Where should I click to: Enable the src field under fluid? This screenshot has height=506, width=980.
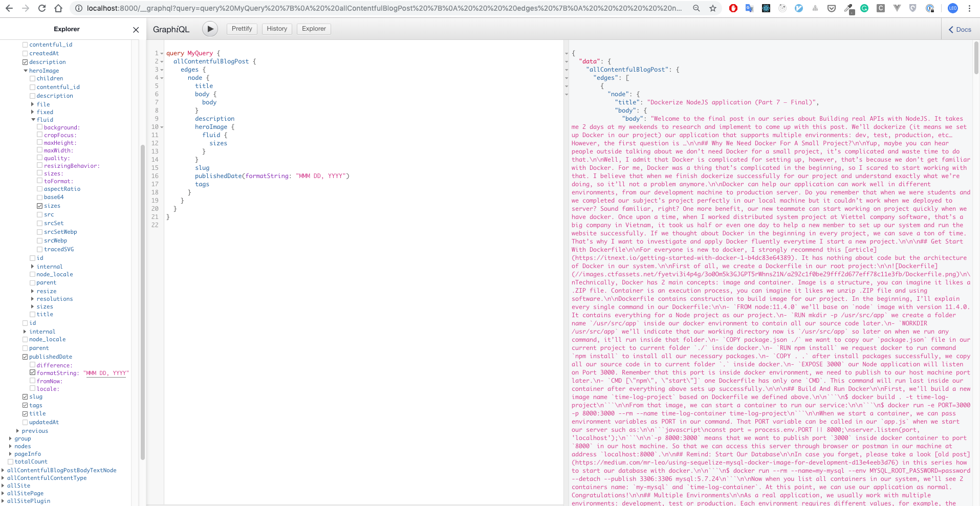tap(39, 214)
